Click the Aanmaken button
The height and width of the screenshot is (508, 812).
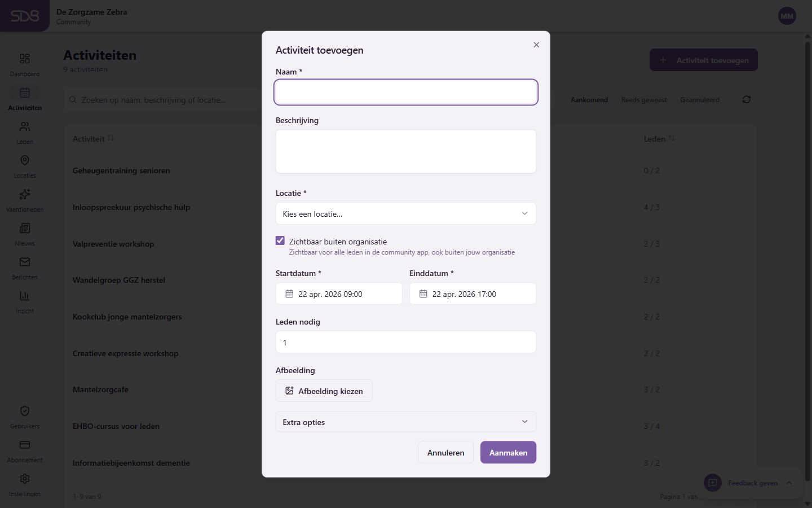[508, 453]
